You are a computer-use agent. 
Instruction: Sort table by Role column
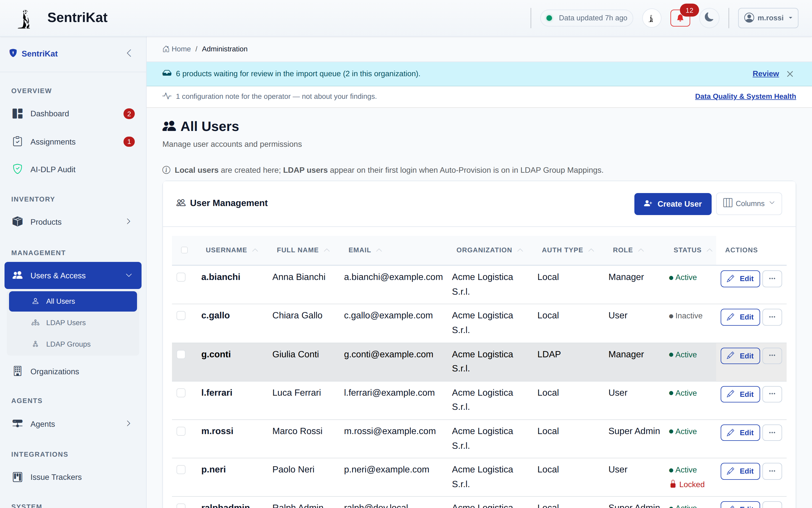click(x=628, y=250)
